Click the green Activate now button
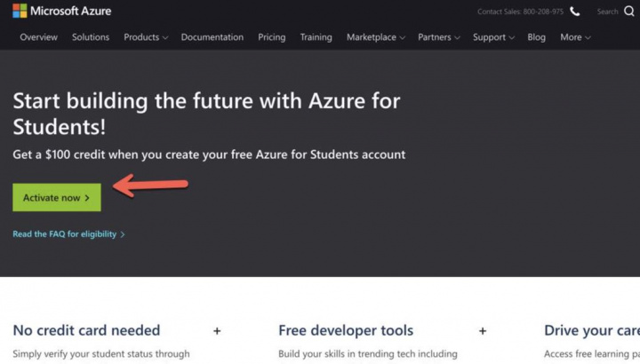This screenshot has width=640, height=364. click(57, 198)
